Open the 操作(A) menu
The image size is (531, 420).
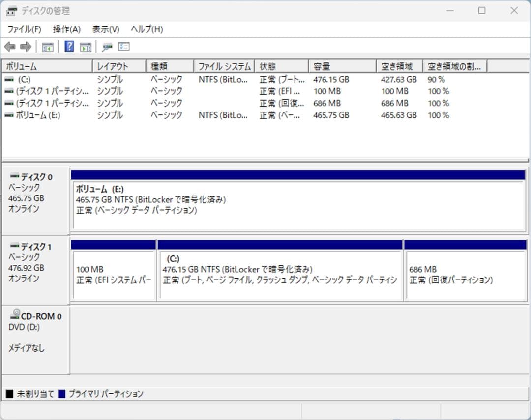[65, 29]
